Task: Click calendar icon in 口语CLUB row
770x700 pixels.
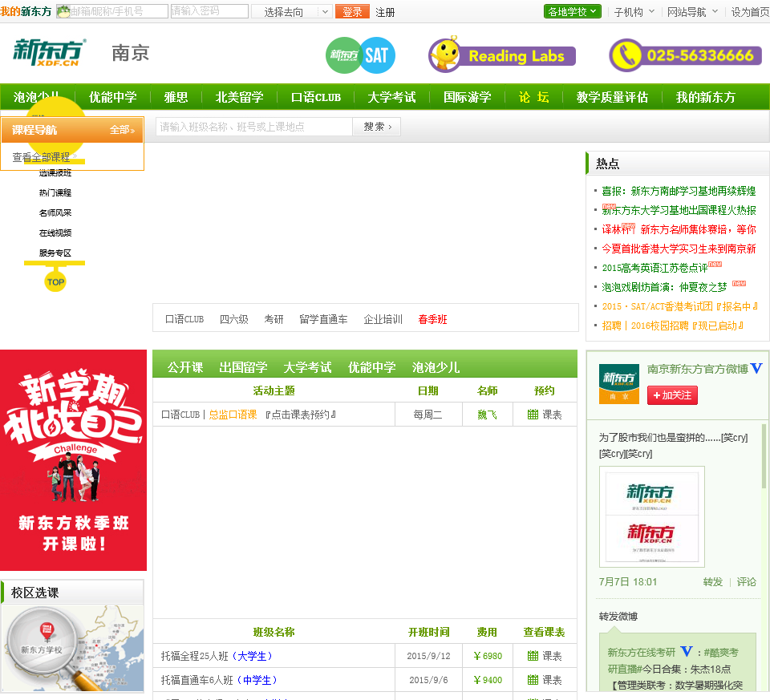Action: tap(533, 415)
